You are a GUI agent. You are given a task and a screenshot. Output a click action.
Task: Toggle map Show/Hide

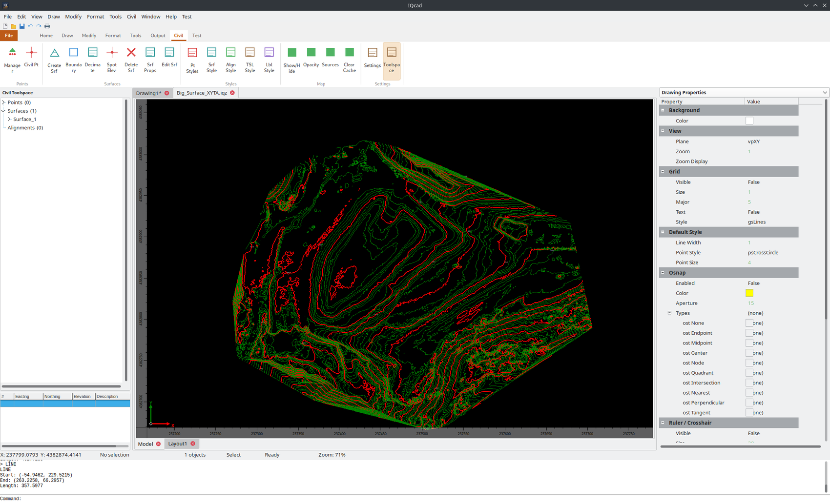292,60
